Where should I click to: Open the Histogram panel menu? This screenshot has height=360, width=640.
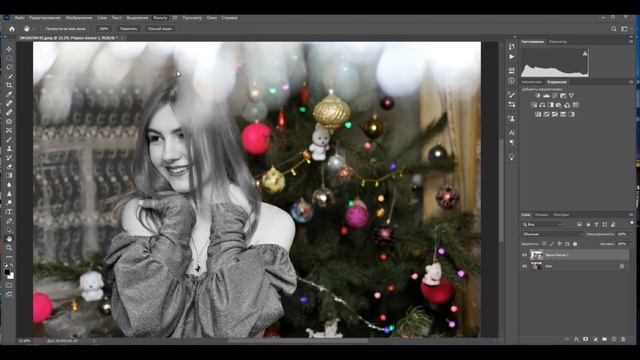pyautogui.click(x=631, y=42)
